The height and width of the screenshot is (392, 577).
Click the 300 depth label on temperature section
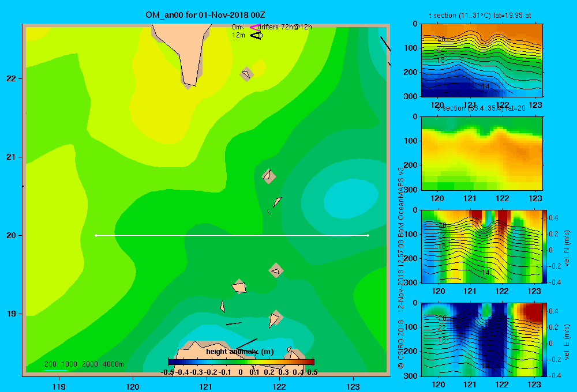[x=410, y=96]
